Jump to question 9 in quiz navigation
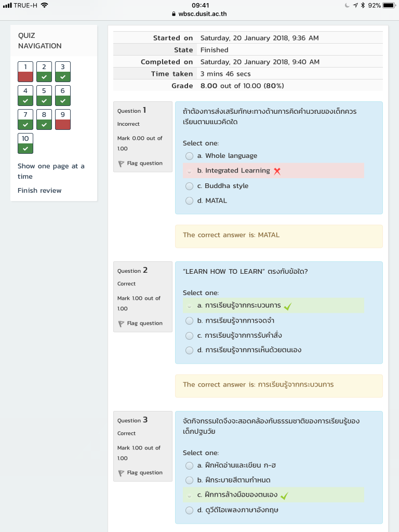399x532 pixels. pyautogui.click(x=63, y=119)
